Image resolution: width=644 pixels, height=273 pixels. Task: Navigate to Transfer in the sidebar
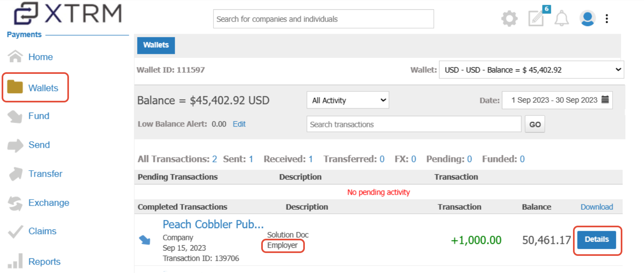45,174
